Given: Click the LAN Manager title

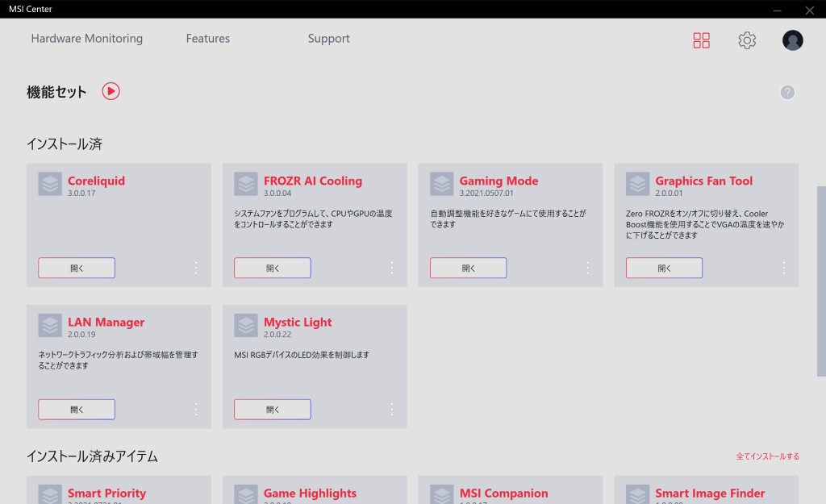Looking at the screenshot, I should click(106, 322).
